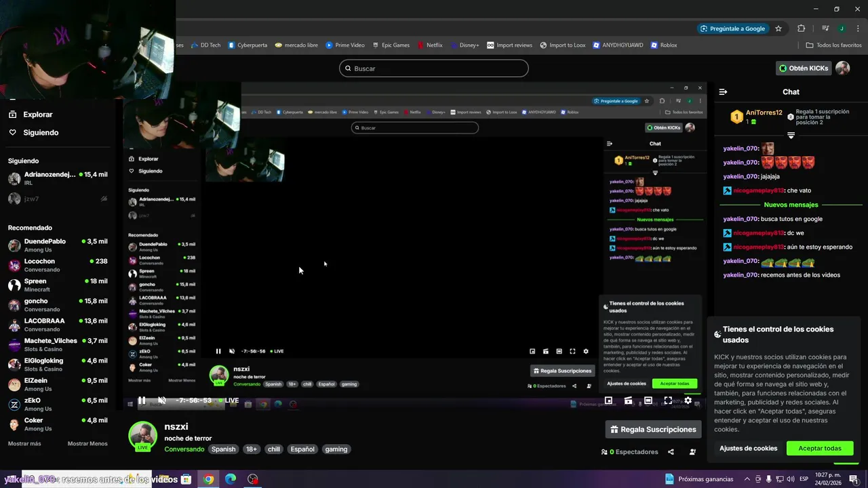Viewport: 868px width, 488px height.
Task: Click Pregúntale a Google in address bar
Action: click(732, 28)
